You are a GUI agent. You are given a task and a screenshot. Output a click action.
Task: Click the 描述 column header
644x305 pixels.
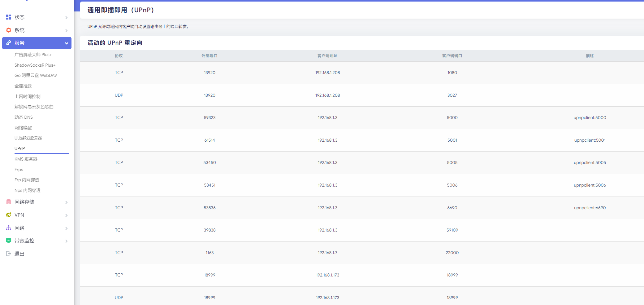click(x=590, y=56)
